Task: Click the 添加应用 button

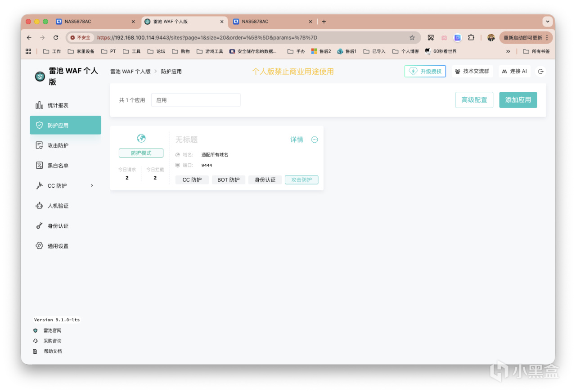Action: [518, 100]
